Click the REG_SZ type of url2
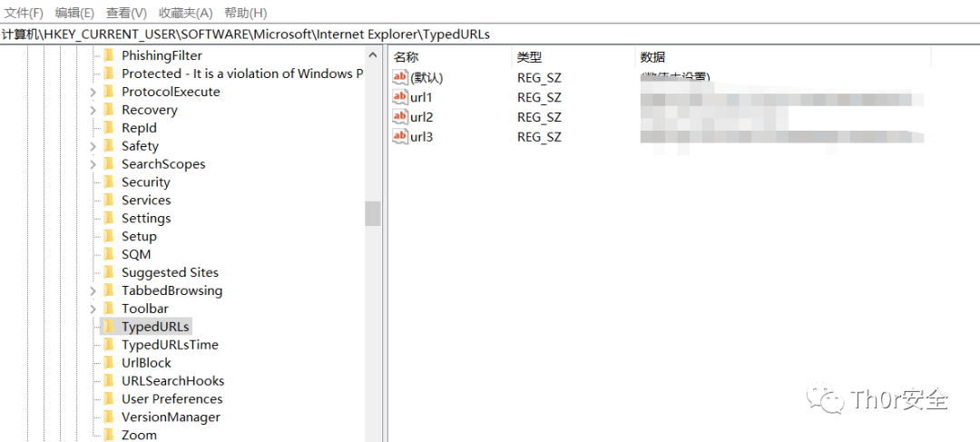980x442 pixels. point(539,117)
